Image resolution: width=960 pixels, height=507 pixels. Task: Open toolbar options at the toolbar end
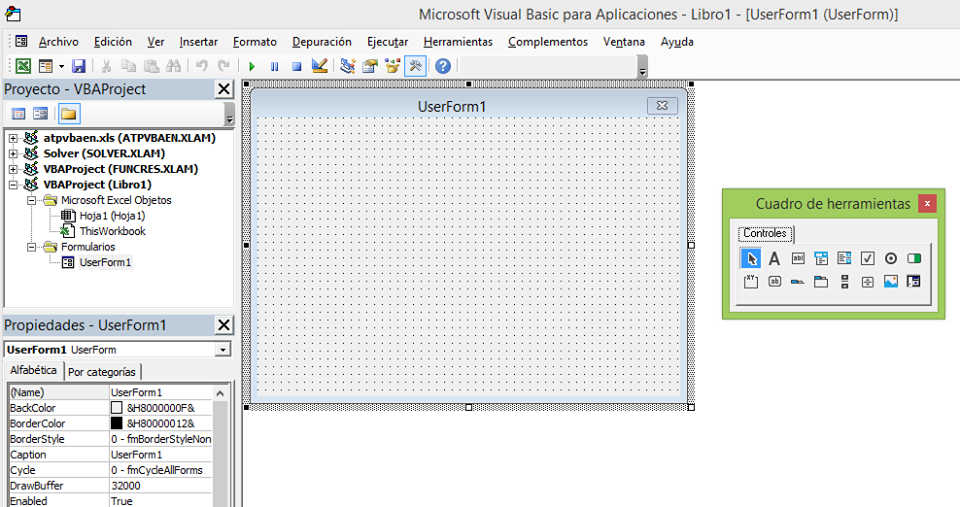[x=642, y=66]
